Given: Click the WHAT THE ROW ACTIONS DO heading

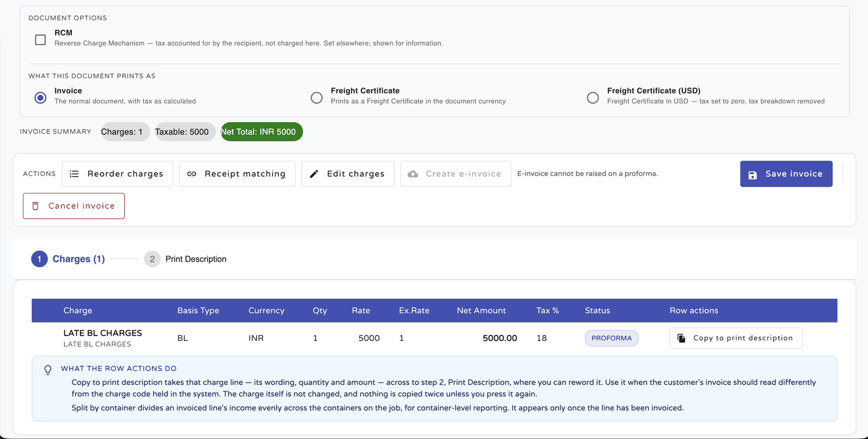Looking at the screenshot, I should (x=119, y=368).
